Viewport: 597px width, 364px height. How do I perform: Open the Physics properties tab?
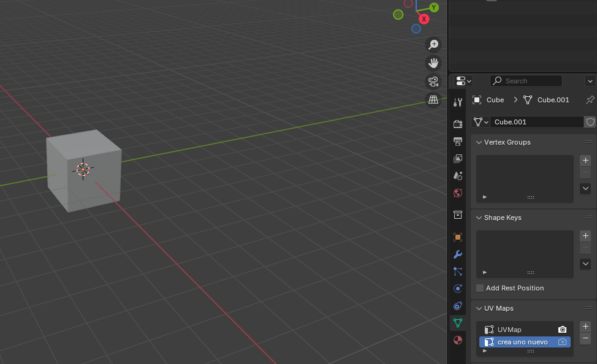(458, 288)
